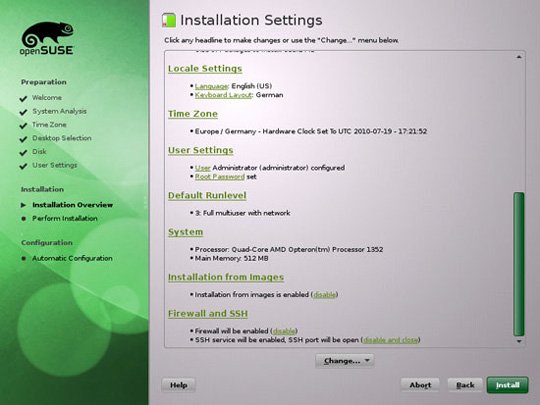This screenshot has width=540, height=405.
Task: Click the Keyboard Layout link
Action: click(224, 95)
